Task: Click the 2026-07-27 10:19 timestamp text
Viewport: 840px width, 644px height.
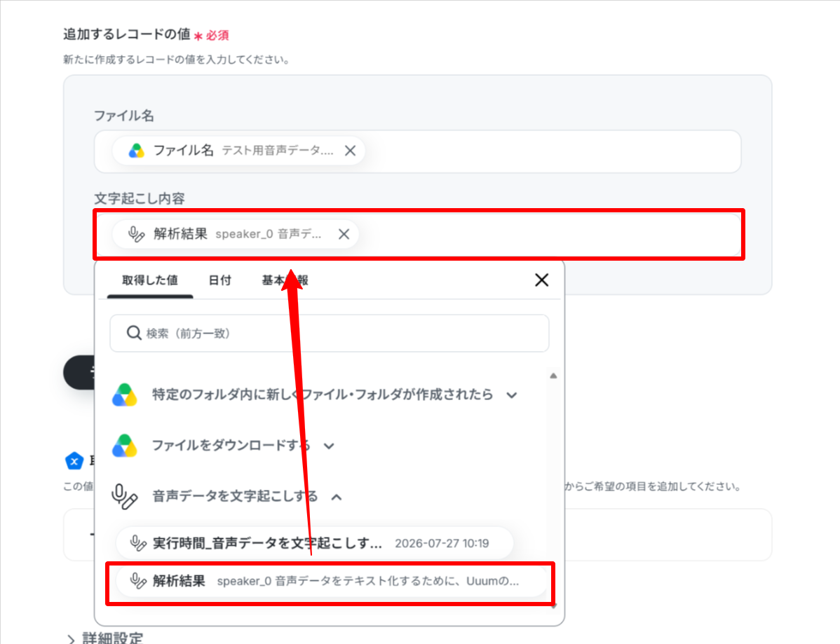Action: pyautogui.click(x=442, y=543)
